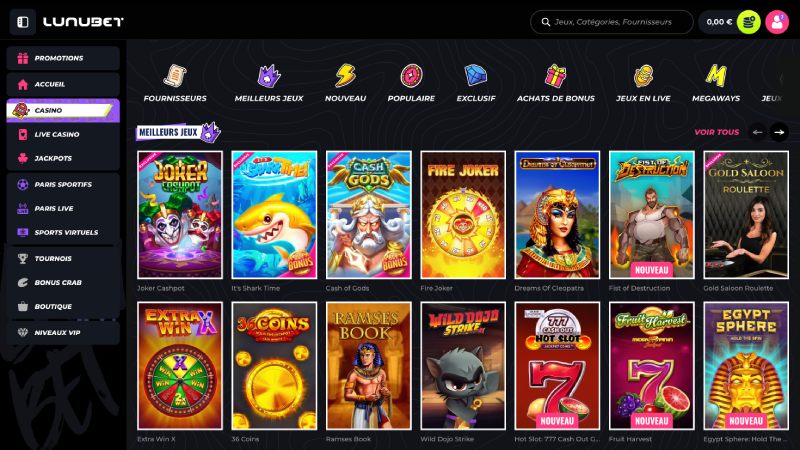Click the Bonus Crab icon

[22, 282]
